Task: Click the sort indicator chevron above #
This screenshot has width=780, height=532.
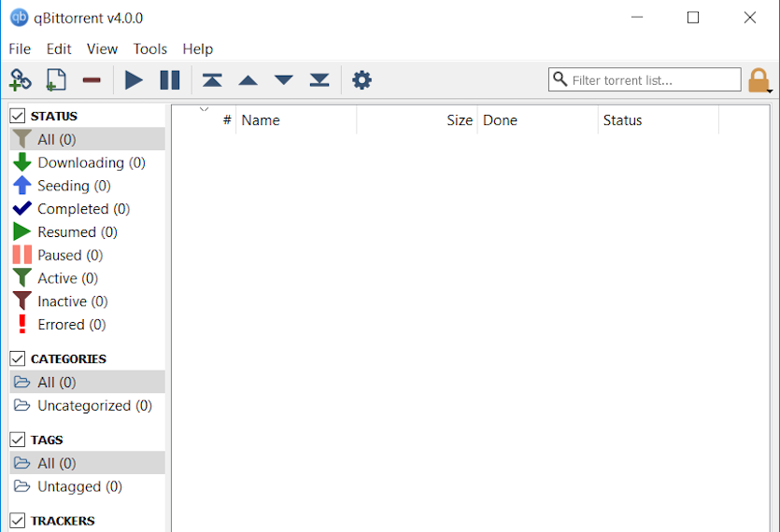Action: (x=204, y=109)
